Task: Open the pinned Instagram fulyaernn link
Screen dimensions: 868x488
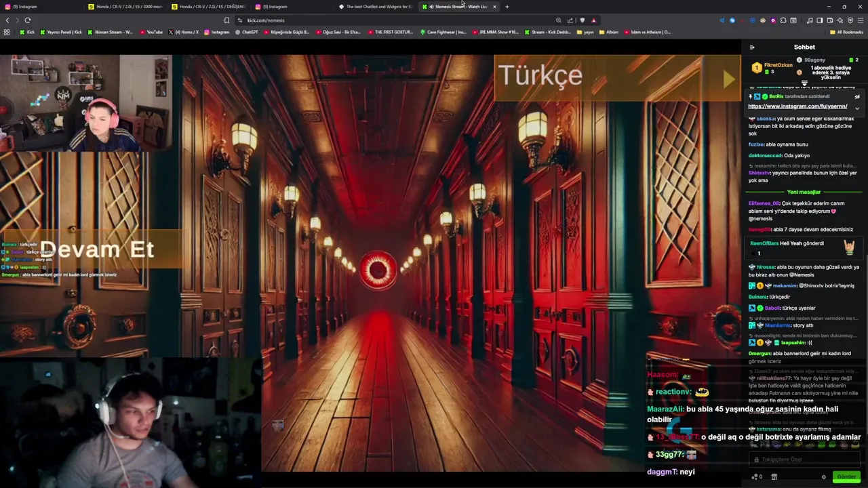Action: 797,106
